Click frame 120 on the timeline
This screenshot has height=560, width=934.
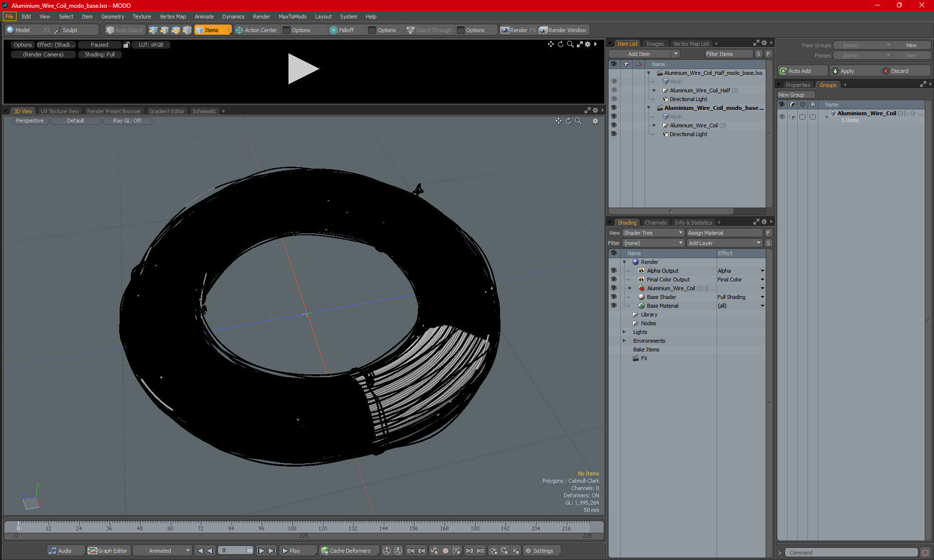pos(323,525)
